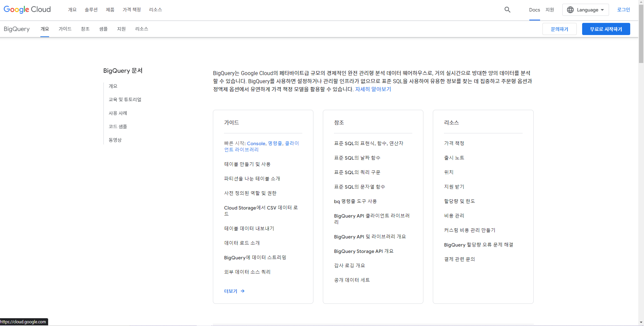Open BigQuery Storage API 개요
This screenshot has width=644, height=326.
point(364,251)
